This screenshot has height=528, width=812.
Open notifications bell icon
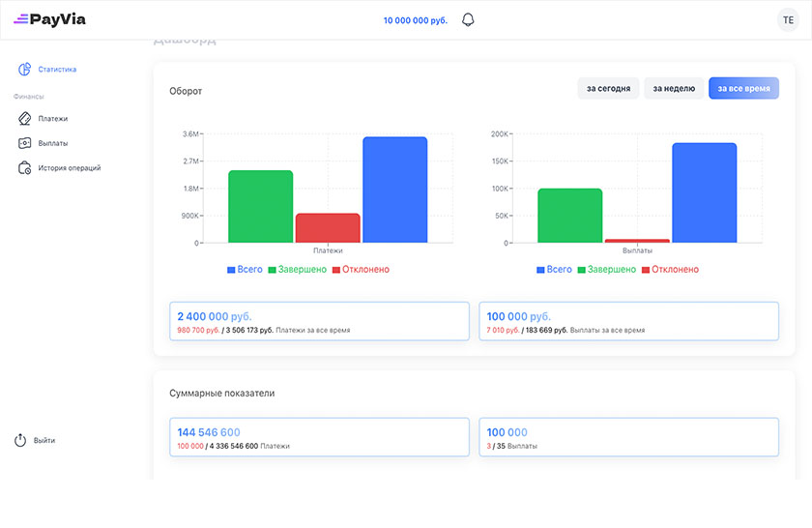pyautogui.click(x=468, y=19)
